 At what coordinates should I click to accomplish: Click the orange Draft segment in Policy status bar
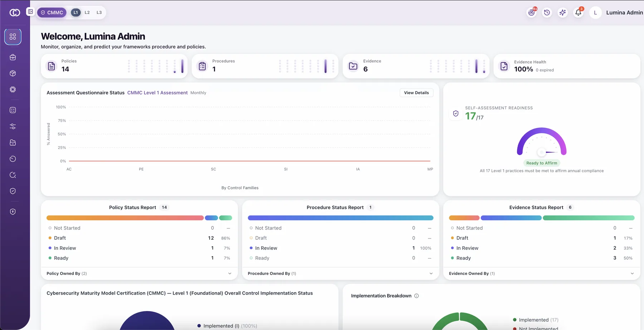125,218
